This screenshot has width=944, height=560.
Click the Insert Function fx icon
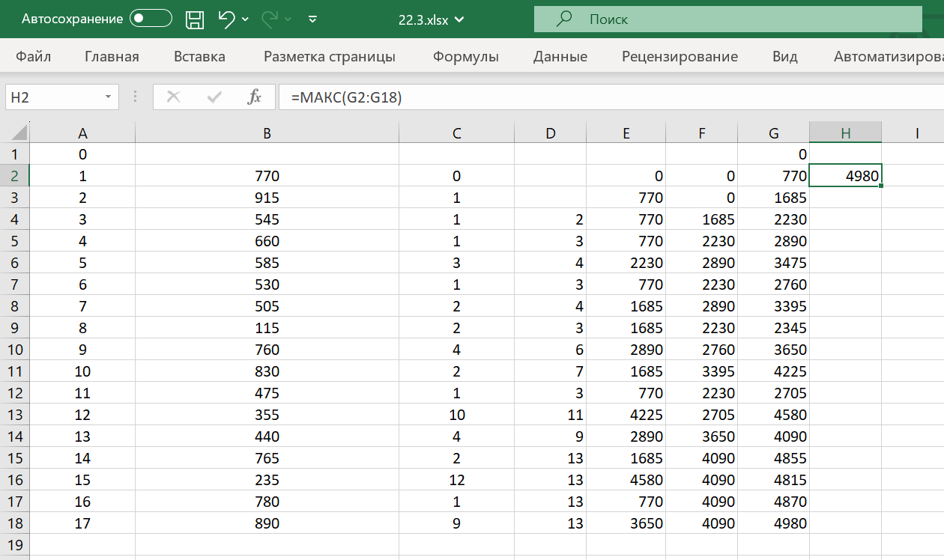255,97
